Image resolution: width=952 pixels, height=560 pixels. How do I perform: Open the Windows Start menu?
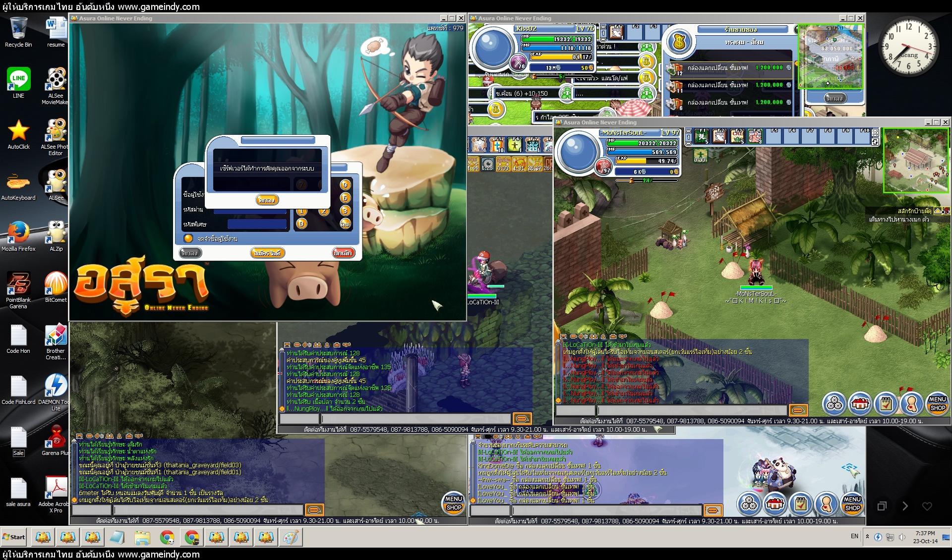[x=14, y=537]
